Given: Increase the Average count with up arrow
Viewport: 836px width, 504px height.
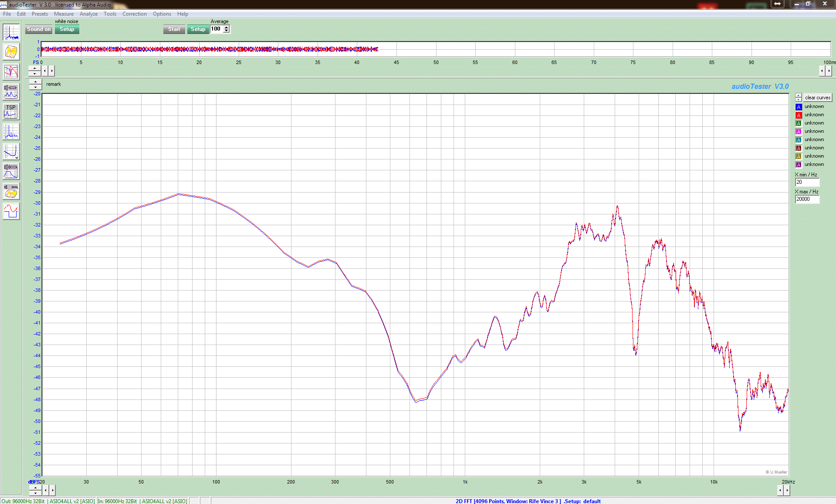Looking at the screenshot, I should pos(227,27).
